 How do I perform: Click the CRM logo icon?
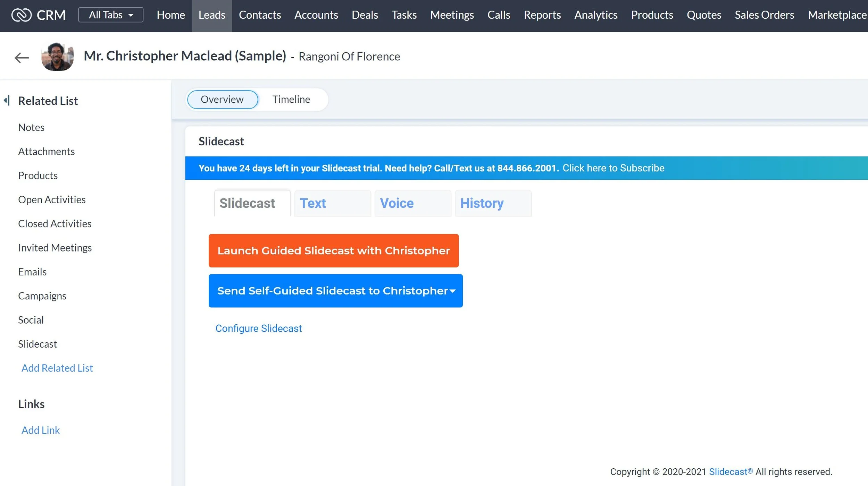click(x=21, y=15)
